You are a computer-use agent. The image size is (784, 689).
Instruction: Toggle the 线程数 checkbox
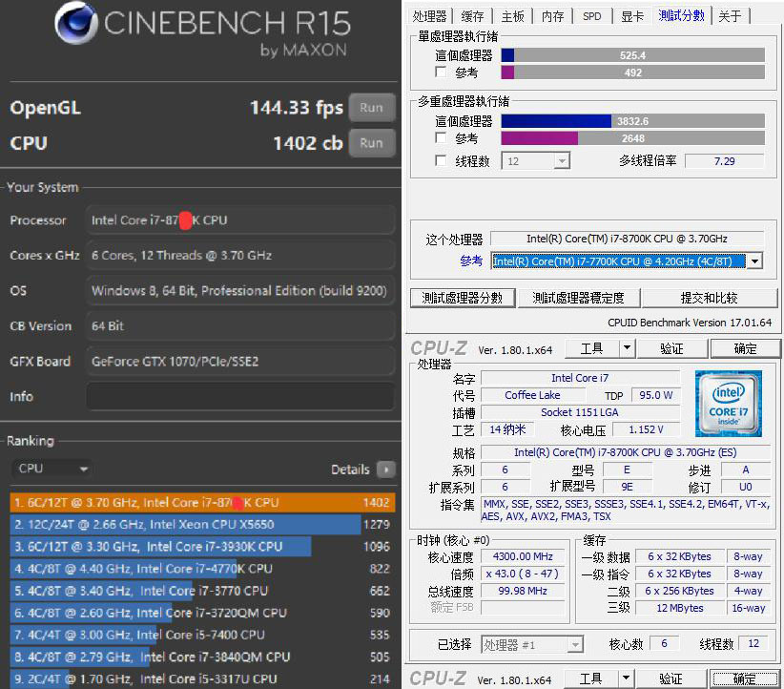[x=441, y=160]
